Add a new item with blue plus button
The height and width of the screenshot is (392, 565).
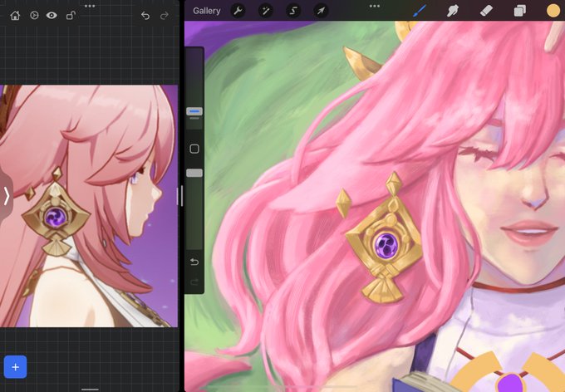[x=16, y=367]
